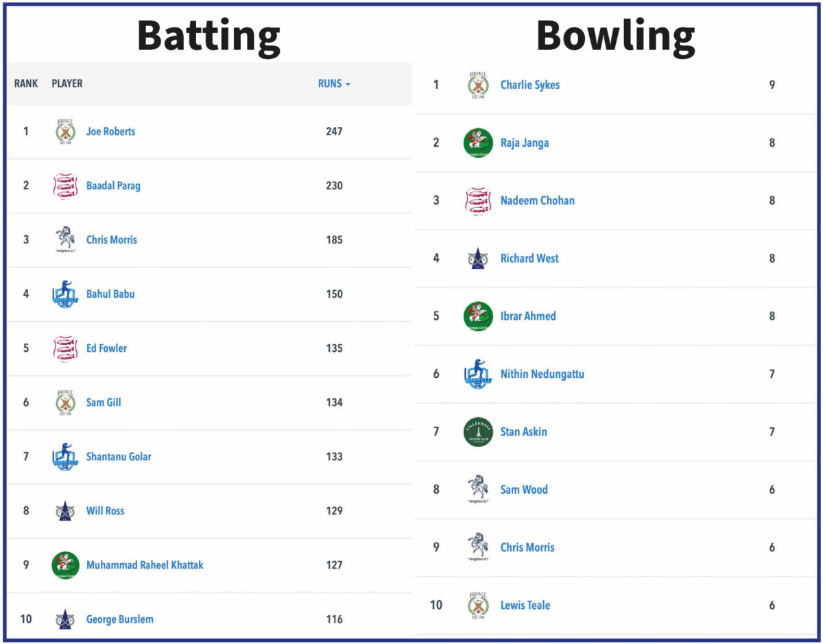Click the PLAYER column header
The width and height of the screenshot is (823, 644).
pos(67,84)
